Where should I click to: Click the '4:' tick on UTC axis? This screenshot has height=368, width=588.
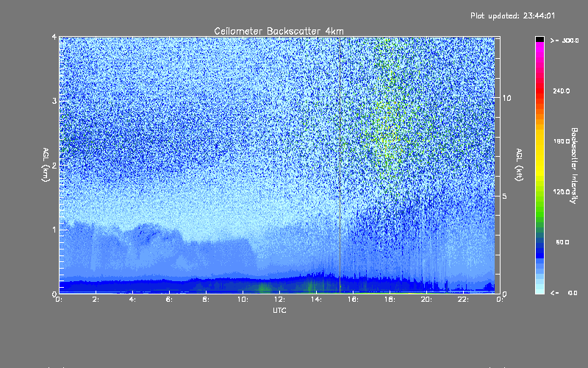132,300
